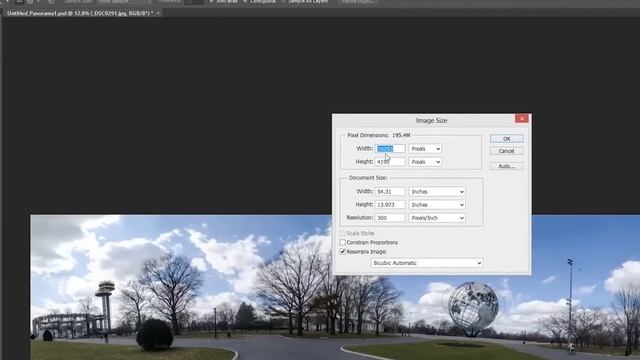Open Document Size Width Inches dropdown

click(437, 192)
